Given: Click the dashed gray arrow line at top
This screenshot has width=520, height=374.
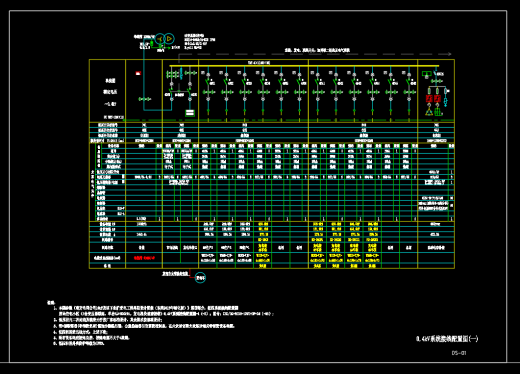Looking at the screenshot, I should coord(315,54).
